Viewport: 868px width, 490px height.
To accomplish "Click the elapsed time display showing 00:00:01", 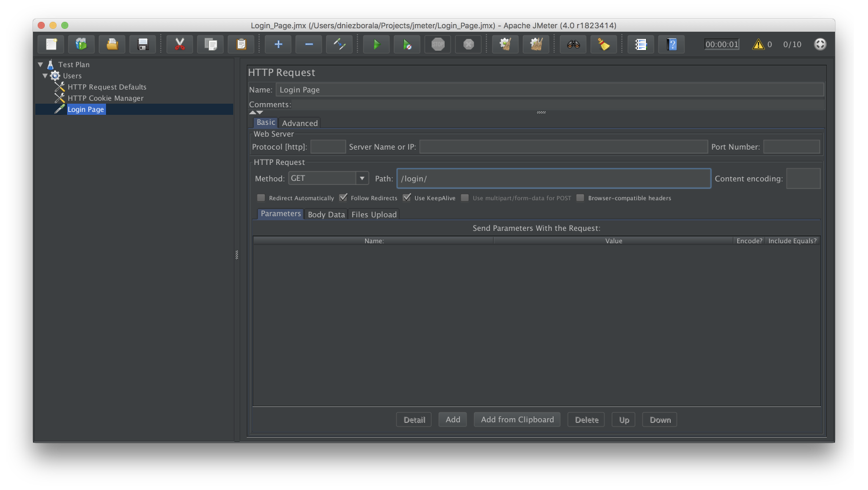I will coord(721,44).
